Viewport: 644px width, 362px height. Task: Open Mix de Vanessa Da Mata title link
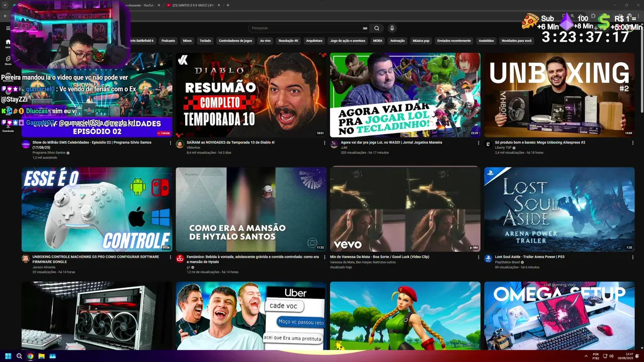(379, 256)
